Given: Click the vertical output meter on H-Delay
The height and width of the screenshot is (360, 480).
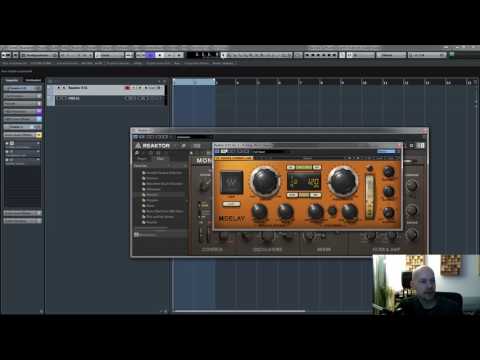Looking at the screenshot, I should [370, 197].
